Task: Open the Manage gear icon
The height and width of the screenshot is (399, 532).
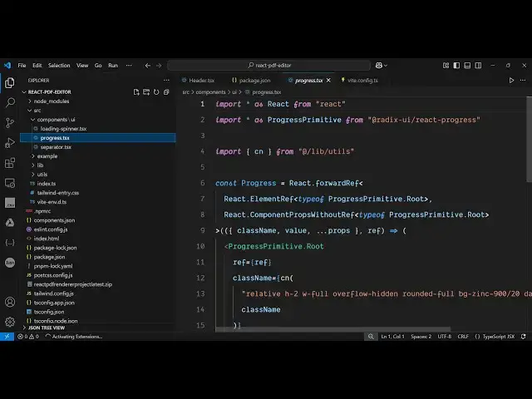Action: [x=10, y=322]
